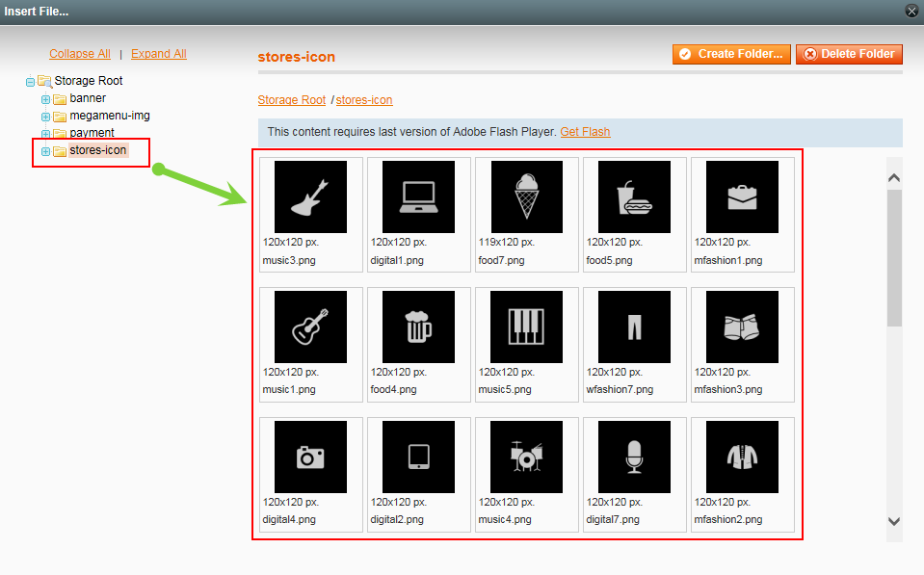Click the digital7.png file name label
This screenshot has width=924, height=575.
(613, 520)
